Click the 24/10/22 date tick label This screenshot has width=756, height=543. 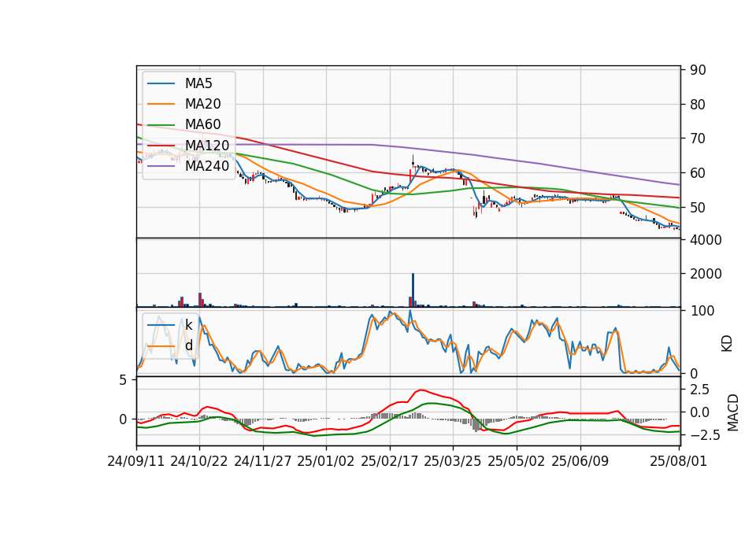point(199,461)
